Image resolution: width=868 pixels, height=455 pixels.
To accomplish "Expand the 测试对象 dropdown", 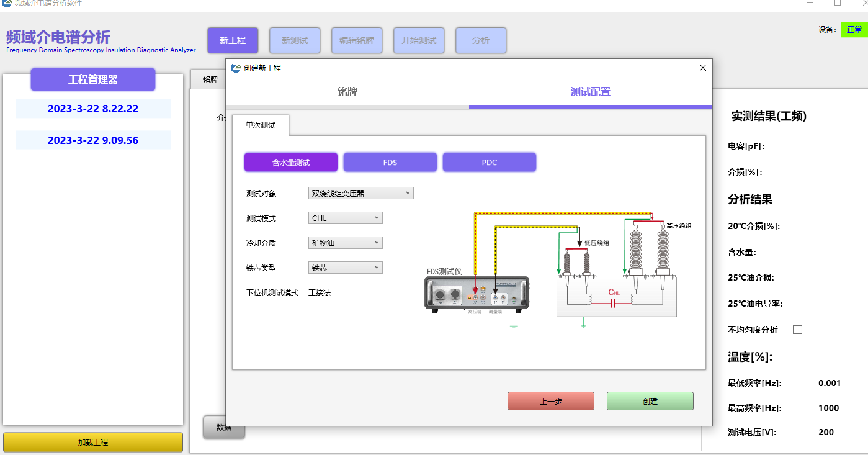I will (360, 193).
